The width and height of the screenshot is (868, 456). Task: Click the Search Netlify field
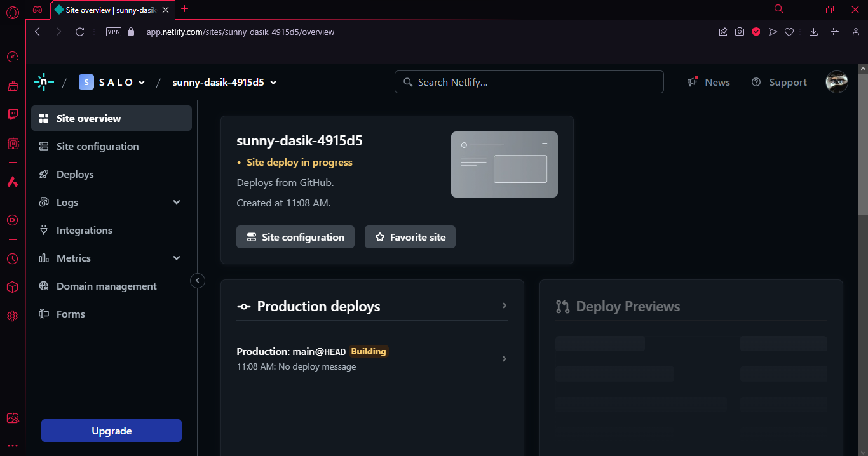click(x=529, y=82)
